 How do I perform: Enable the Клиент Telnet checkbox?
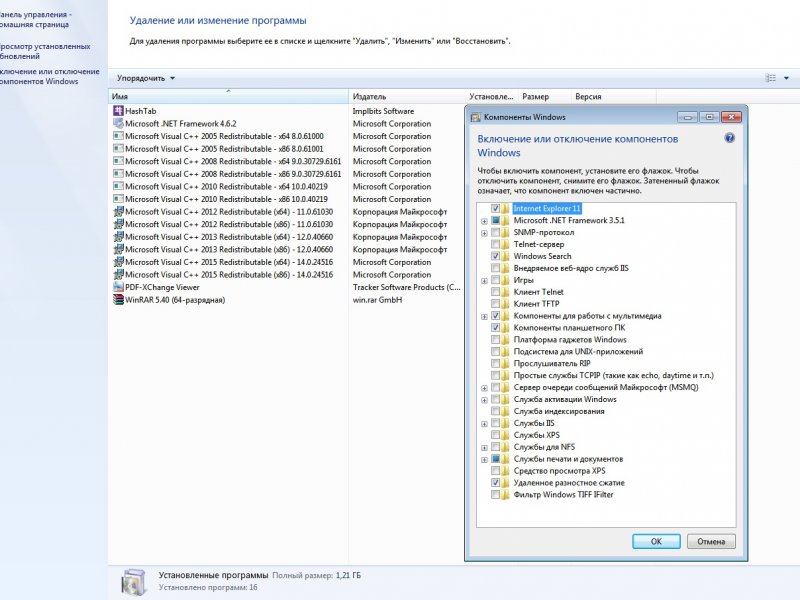pos(495,292)
